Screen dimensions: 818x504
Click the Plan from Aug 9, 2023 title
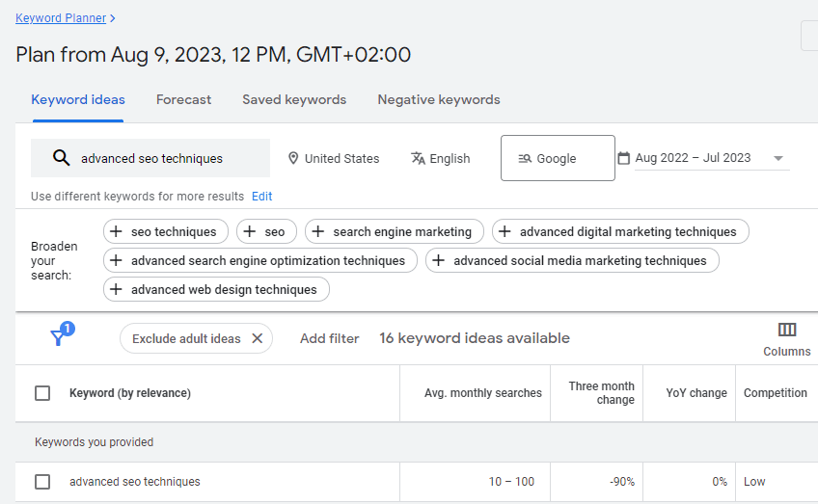(x=213, y=55)
